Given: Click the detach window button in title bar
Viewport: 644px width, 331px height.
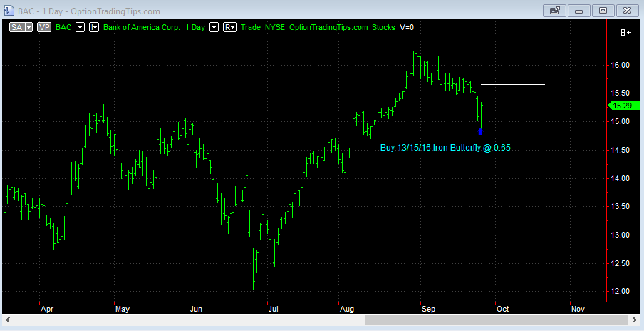Looking at the screenshot, I should pos(555,11).
